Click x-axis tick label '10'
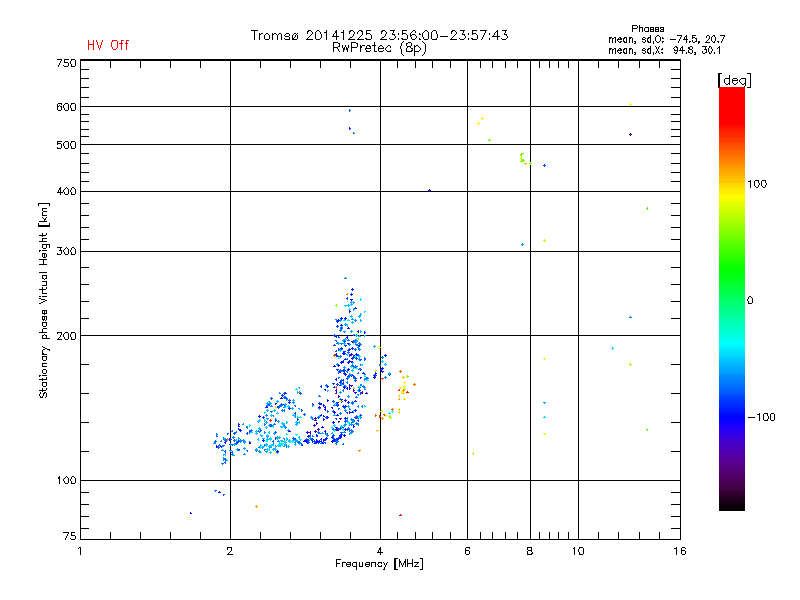800x600 pixels. coord(578,551)
